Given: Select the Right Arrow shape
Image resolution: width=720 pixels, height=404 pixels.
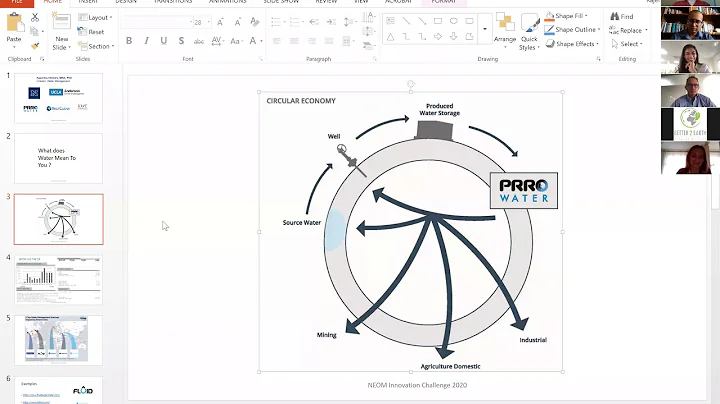Looking at the screenshot, I should click(438, 37).
